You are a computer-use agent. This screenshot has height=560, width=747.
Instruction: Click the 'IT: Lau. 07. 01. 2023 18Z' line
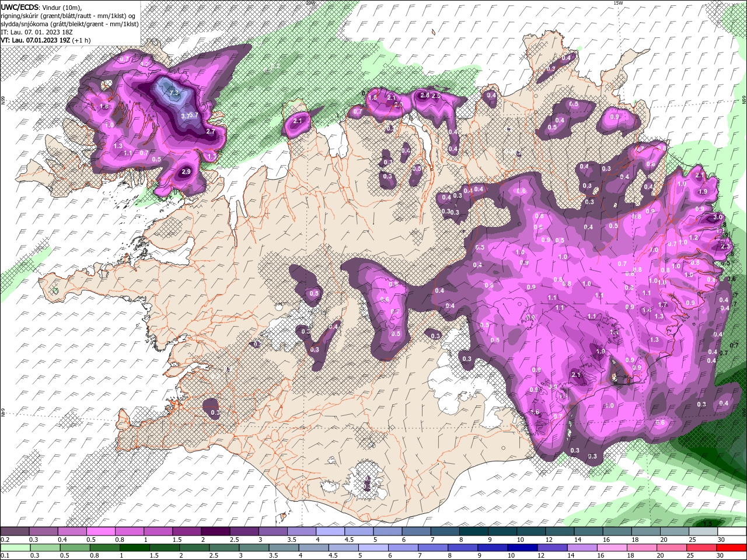(x=36, y=32)
